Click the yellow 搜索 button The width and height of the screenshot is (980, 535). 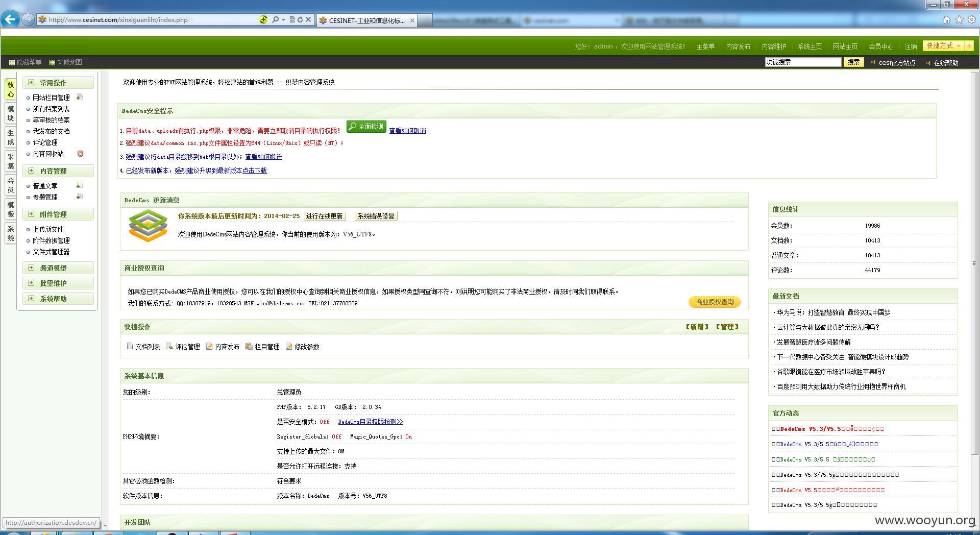tap(853, 62)
